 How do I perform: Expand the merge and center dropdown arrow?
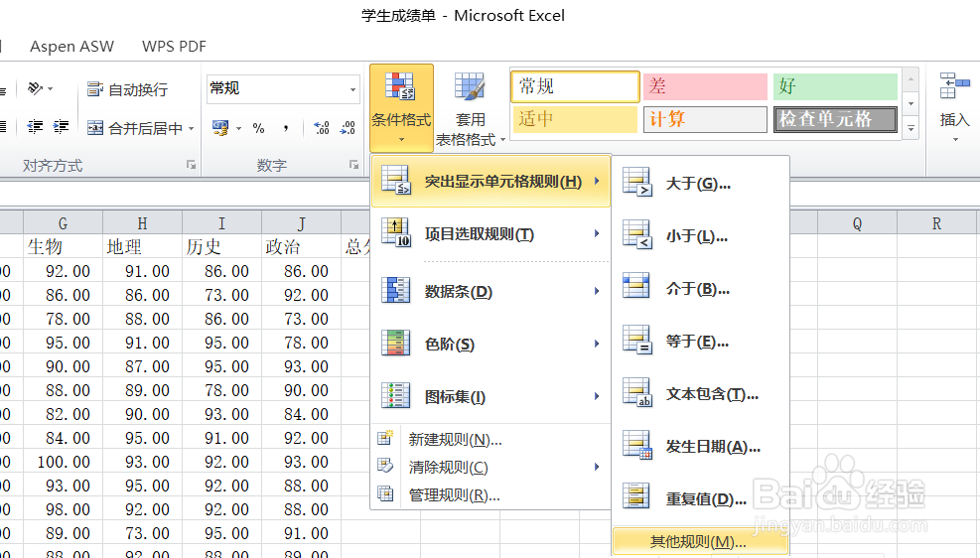(192, 129)
